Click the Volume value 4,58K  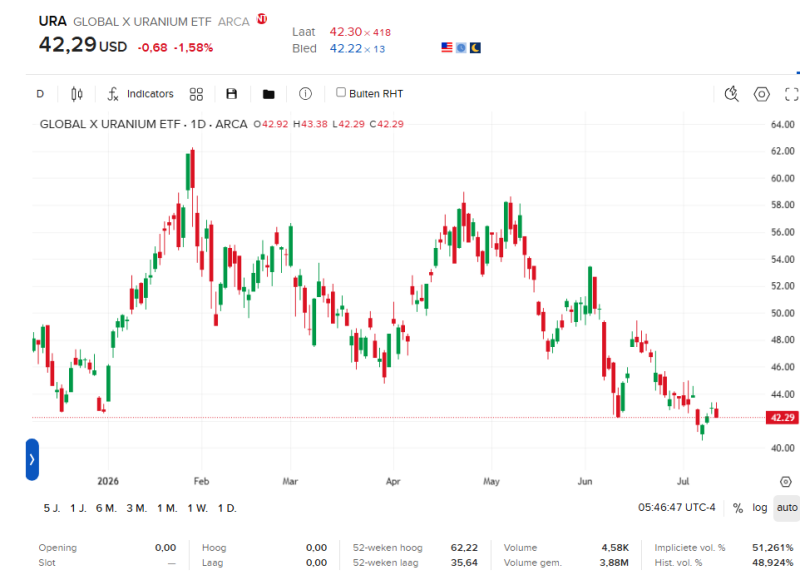(615, 547)
